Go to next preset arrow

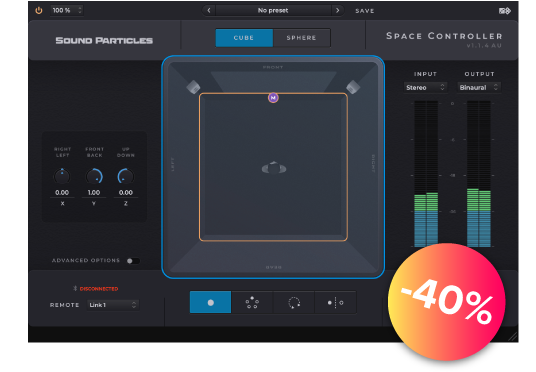click(338, 10)
